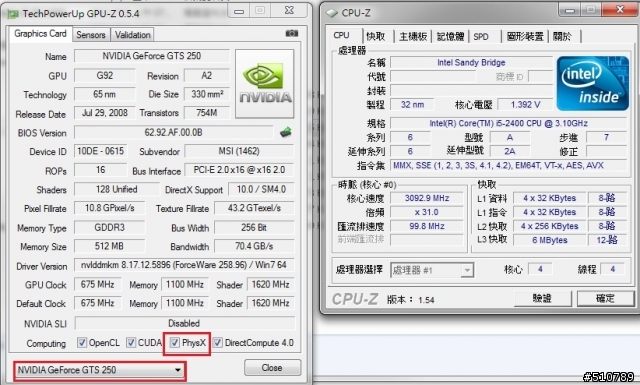The image size is (640, 385).
Task: Open the 快取 tab in CPU-Z
Action: coord(376,37)
